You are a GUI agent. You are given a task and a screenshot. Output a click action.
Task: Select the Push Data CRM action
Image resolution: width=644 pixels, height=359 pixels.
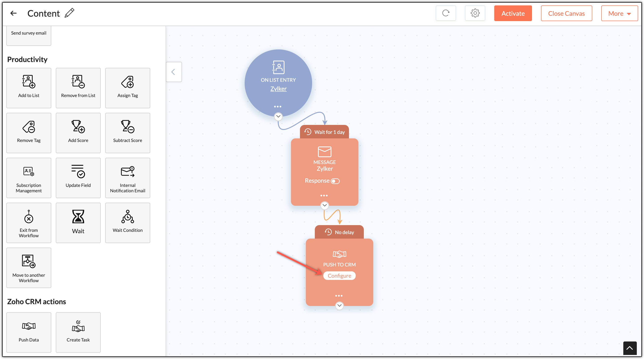pos(29,332)
